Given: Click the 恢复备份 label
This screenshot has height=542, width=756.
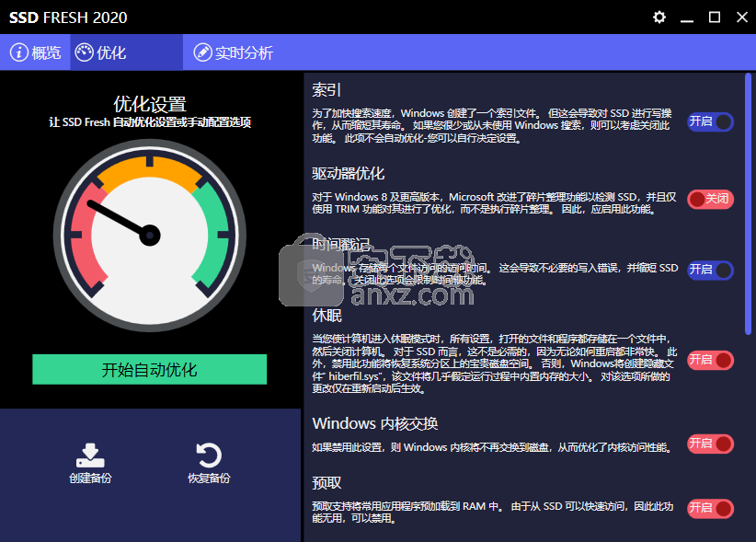Looking at the screenshot, I should [x=209, y=478].
